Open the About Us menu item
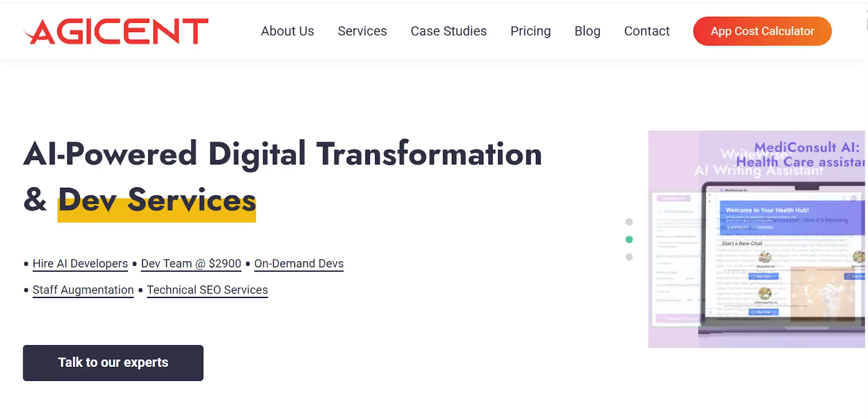 288,31
